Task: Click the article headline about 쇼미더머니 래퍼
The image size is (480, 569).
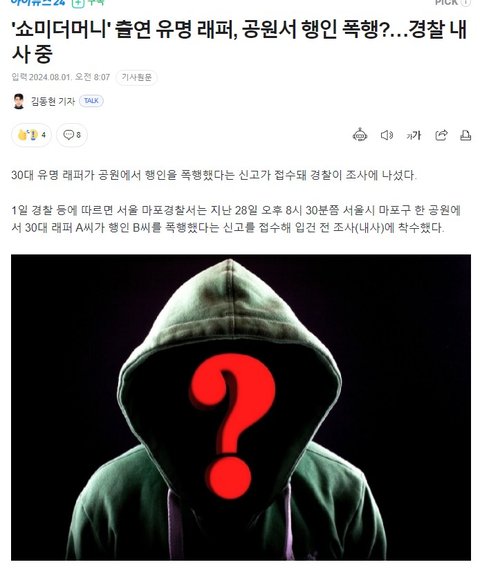Action: pyautogui.click(x=240, y=41)
